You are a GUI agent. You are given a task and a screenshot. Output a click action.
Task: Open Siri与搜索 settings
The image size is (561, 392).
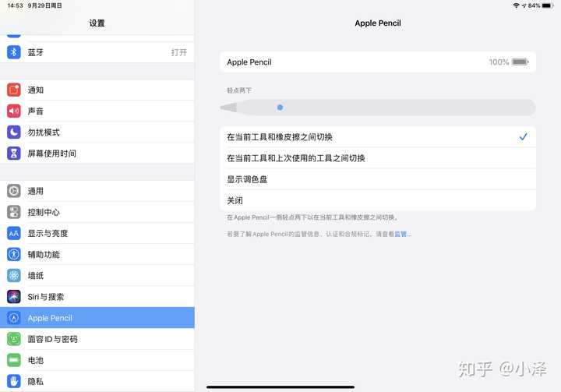tap(97, 297)
